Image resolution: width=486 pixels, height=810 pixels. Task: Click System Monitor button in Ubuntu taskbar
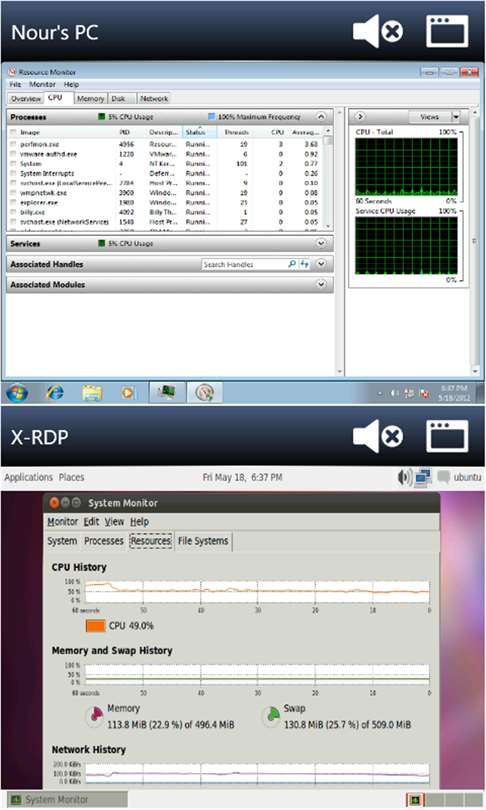coord(67,800)
